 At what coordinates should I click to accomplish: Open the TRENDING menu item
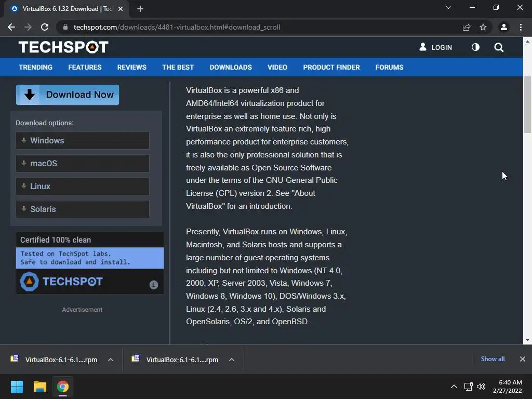click(x=36, y=67)
